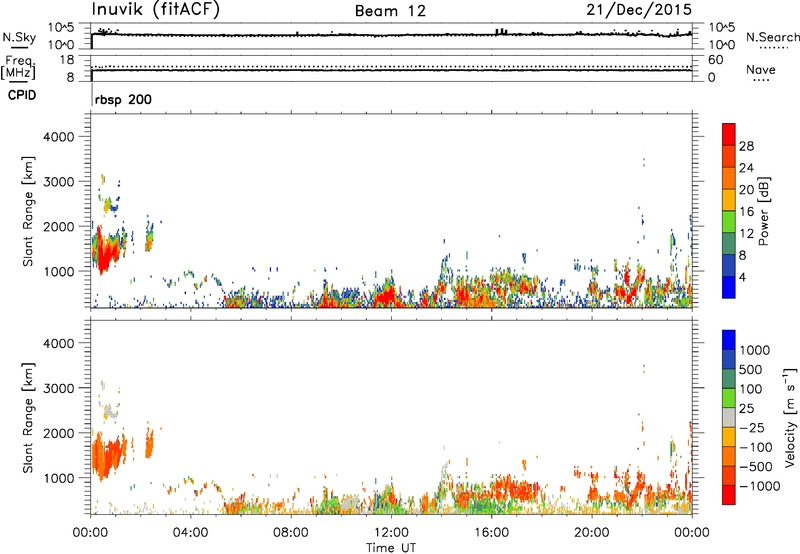This screenshot has height=554, width=800.
Task: Click the '04:00' time axis label
Action: pyautogui.click(x=191, y=533)
